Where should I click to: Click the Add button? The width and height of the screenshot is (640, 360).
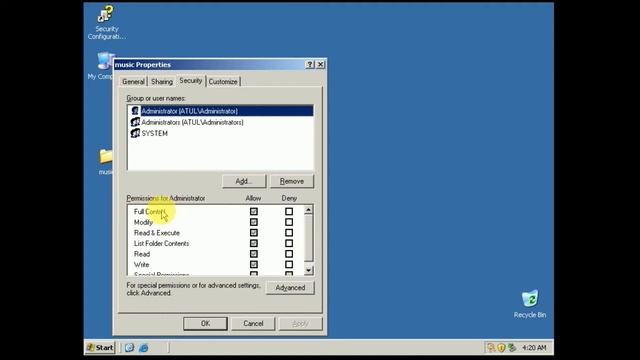[244, 181]
